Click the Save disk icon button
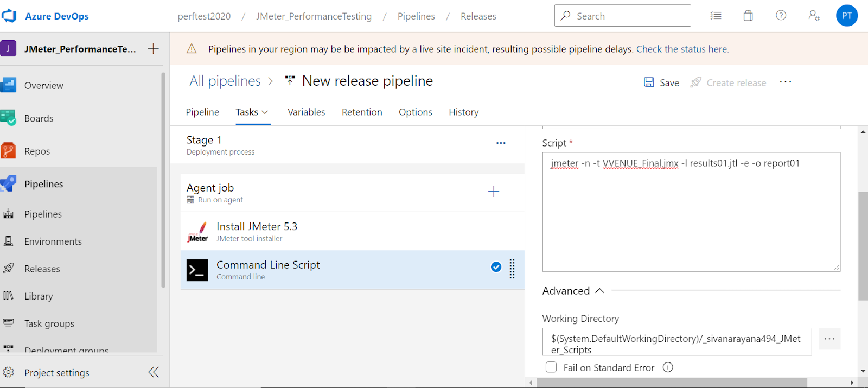This screenshot has width=868, height=388. point(661,82)
